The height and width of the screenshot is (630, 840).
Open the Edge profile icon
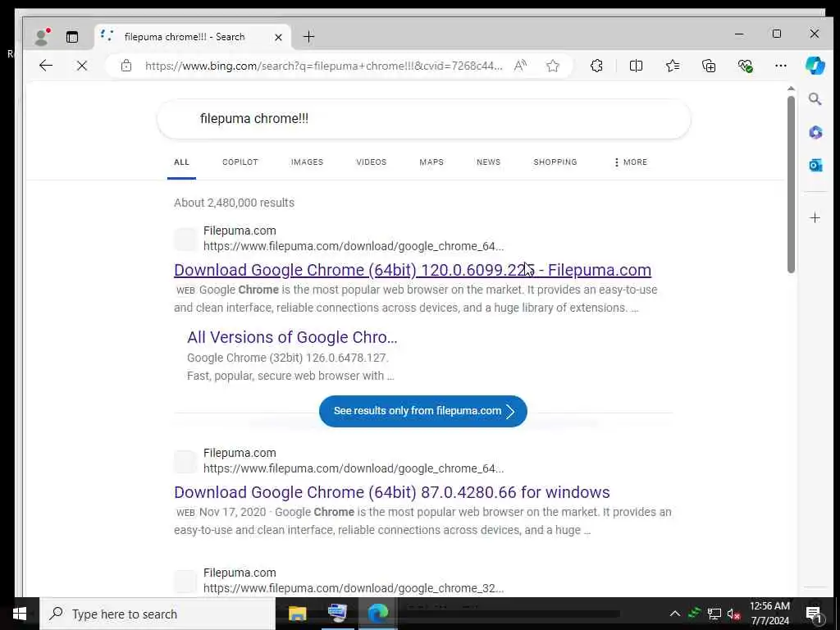(x=42, y=36)
